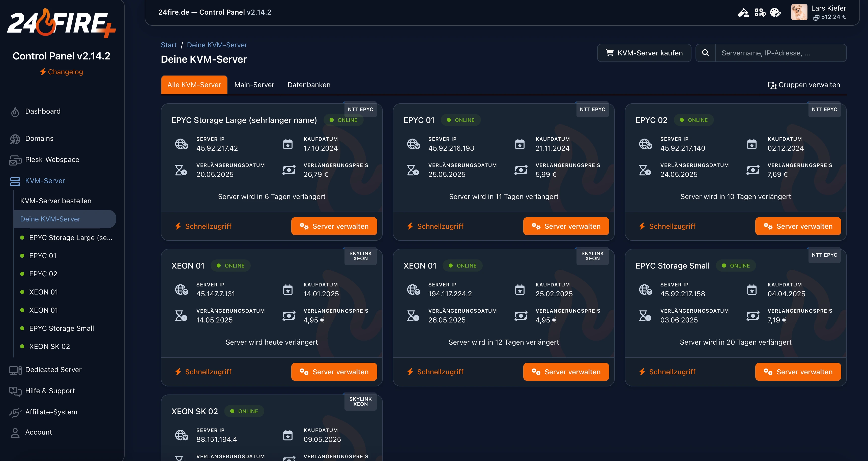Click the Deine KVM-Server breadcrumb link
This screenshot has height=461, width=868.
pos(217,45)
